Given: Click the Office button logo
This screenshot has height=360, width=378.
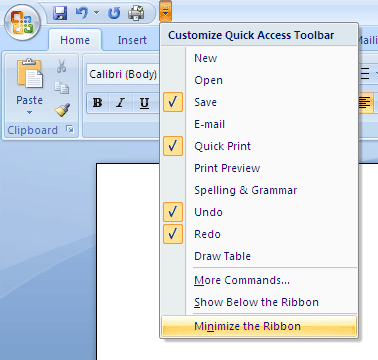Looking at the screenshot, I should point(22,22).
